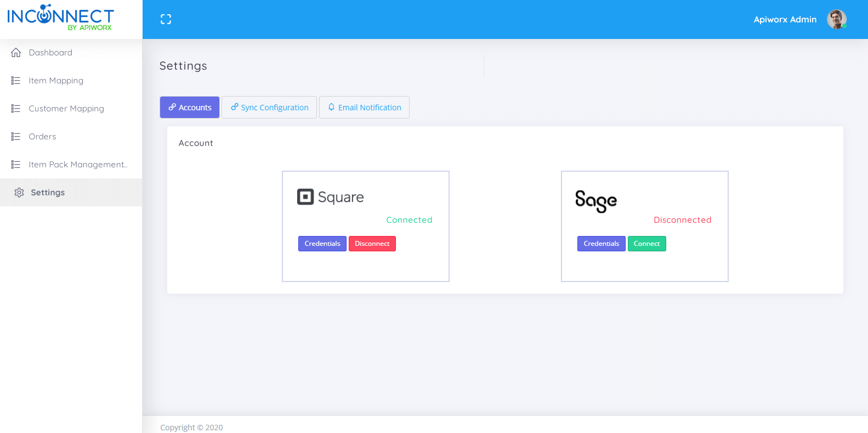Image resolution: width=868 pixels, height=433 pixels.
Task: Click the InConnect by Apiworx logo
Action: tap(60, 18)
